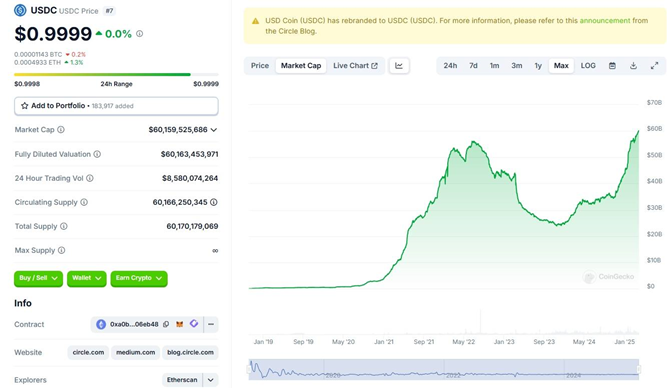Expand chart to fullscreen icon
This screenshot has width=667, height=388.
click(654, 66)
